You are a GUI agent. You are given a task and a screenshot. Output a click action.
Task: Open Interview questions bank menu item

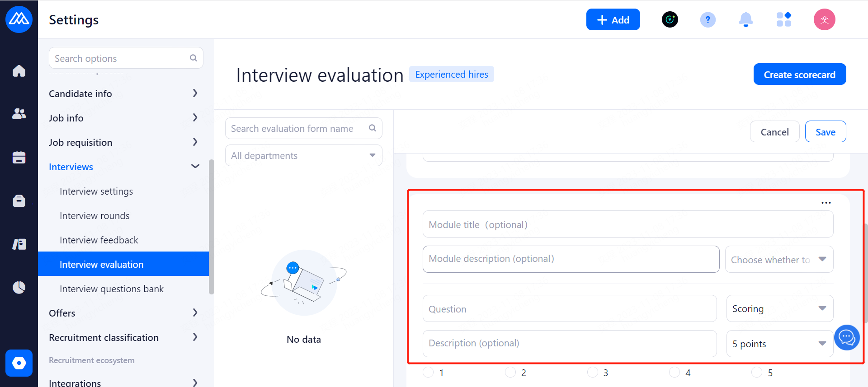coord(112,289)
